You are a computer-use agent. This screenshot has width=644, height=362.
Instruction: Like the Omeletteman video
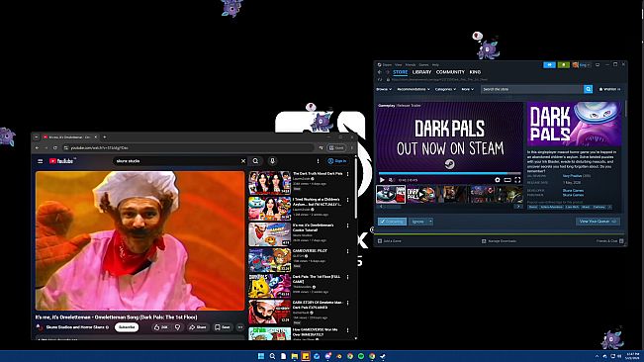(x=160, y=327)
